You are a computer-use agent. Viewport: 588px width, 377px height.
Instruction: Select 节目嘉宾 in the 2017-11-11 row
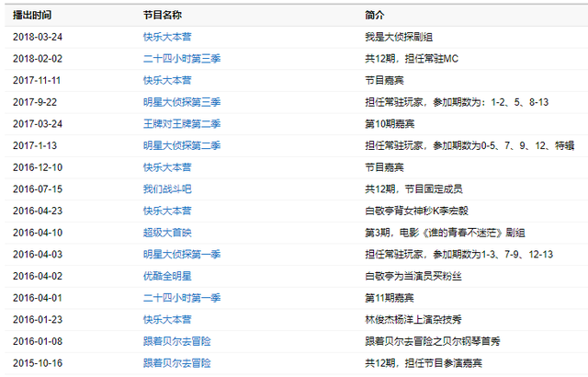pyautogui.click(x=384, y=80)
